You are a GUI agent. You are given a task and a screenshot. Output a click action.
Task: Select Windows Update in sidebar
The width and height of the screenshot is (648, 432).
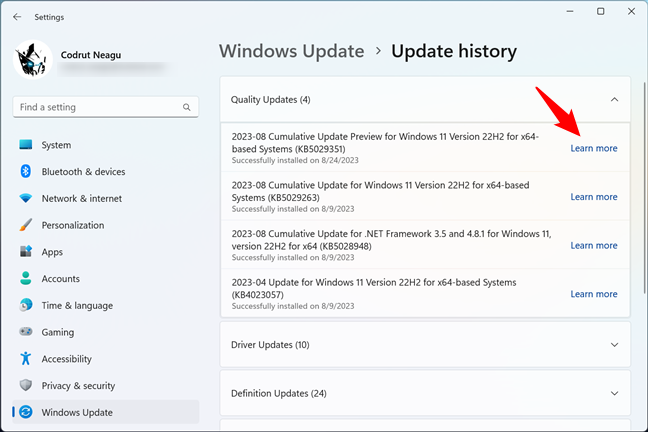click(106, 412)
